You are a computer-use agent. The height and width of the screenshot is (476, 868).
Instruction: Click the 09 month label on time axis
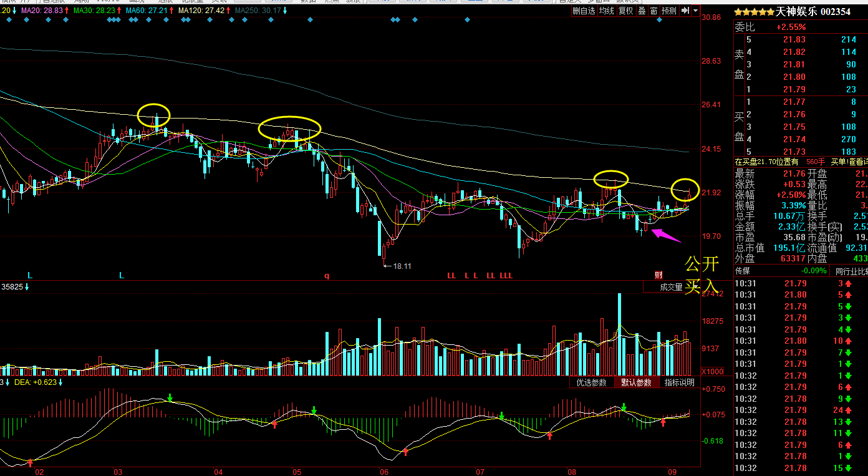coord(672,472)
